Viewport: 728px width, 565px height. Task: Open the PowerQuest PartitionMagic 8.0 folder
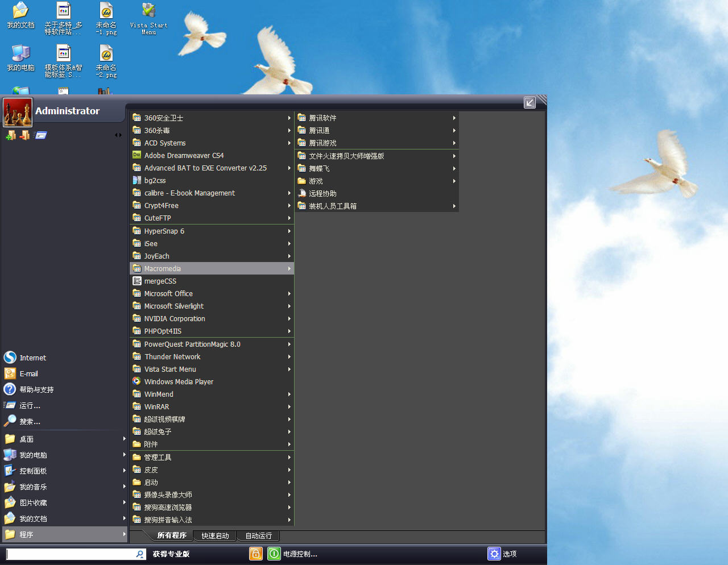[x=212, y=344]
